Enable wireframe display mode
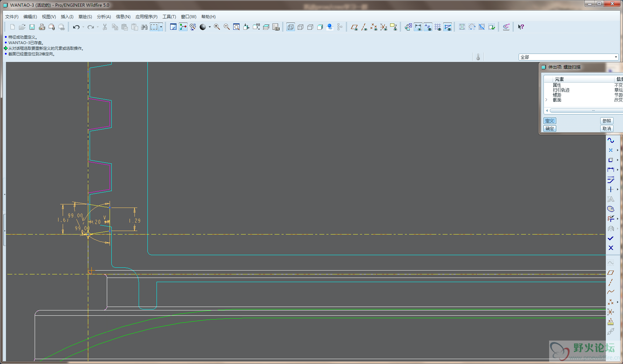 pos(291,27)
